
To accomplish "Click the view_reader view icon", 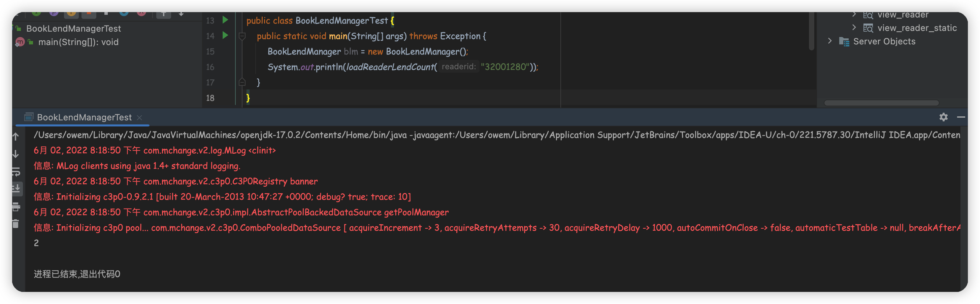I will coord(868,15).
